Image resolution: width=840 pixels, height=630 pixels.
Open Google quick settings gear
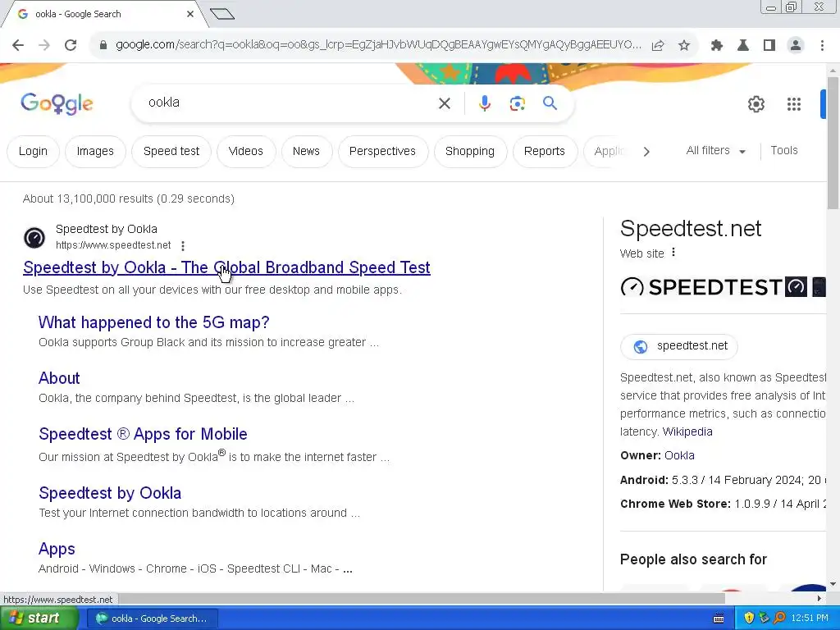(x=756, y=104)
